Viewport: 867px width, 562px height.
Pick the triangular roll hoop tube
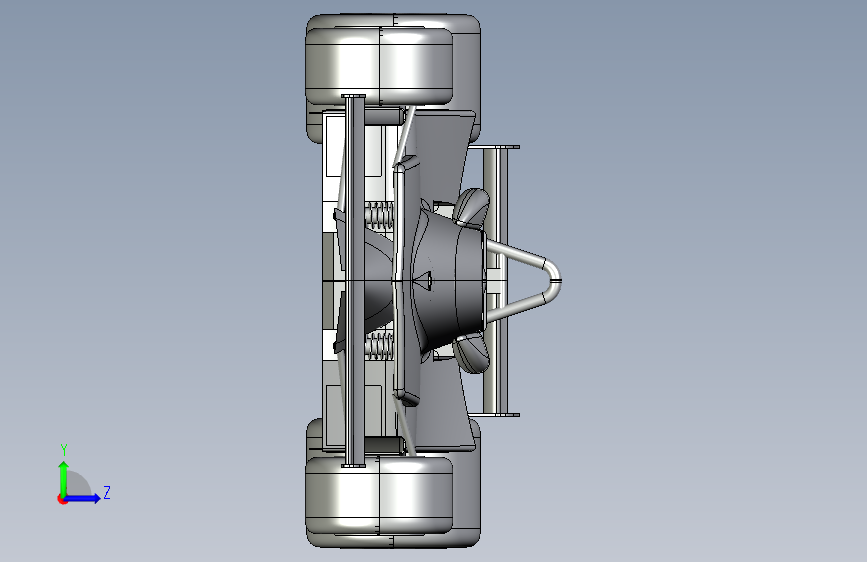[x=525, y=281]
